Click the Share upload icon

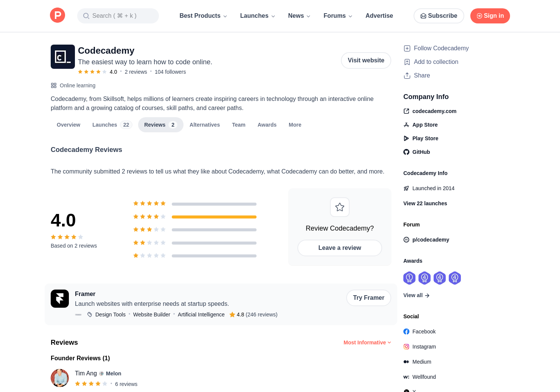click(x=407, y=76)
